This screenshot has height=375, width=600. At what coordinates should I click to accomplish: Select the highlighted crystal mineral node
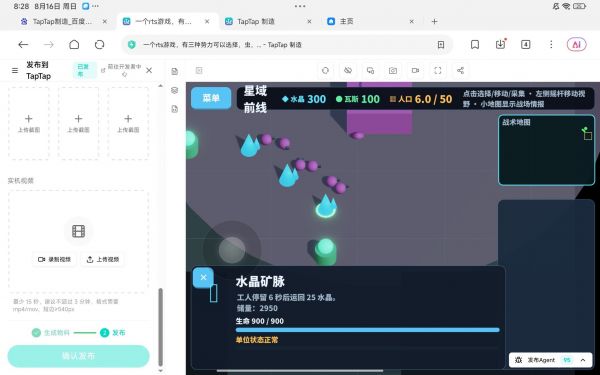[x=326, y=207]
